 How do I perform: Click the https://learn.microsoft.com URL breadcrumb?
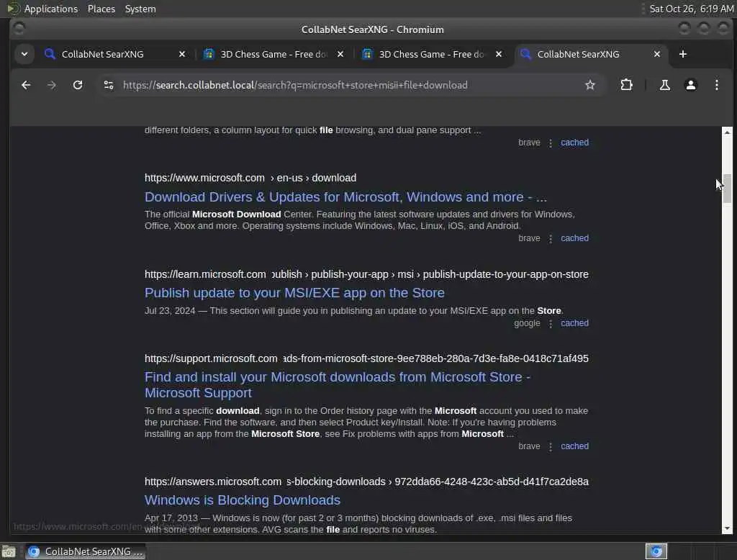point(366,274)
